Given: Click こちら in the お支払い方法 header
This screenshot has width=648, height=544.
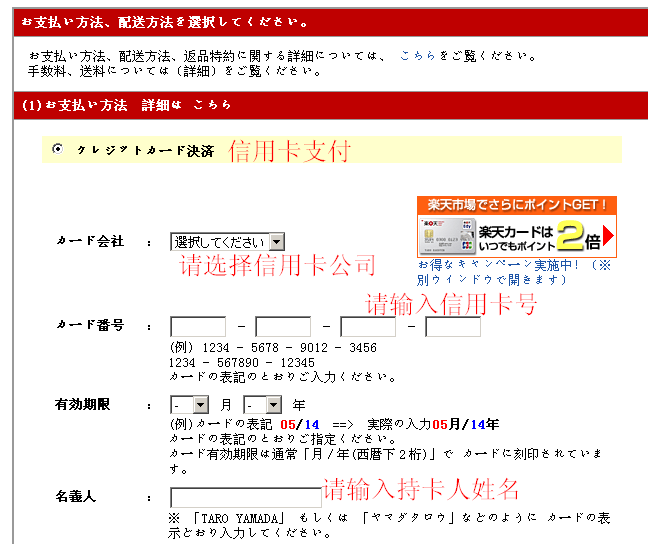Looking at the screenshot, I should (211, 104).
